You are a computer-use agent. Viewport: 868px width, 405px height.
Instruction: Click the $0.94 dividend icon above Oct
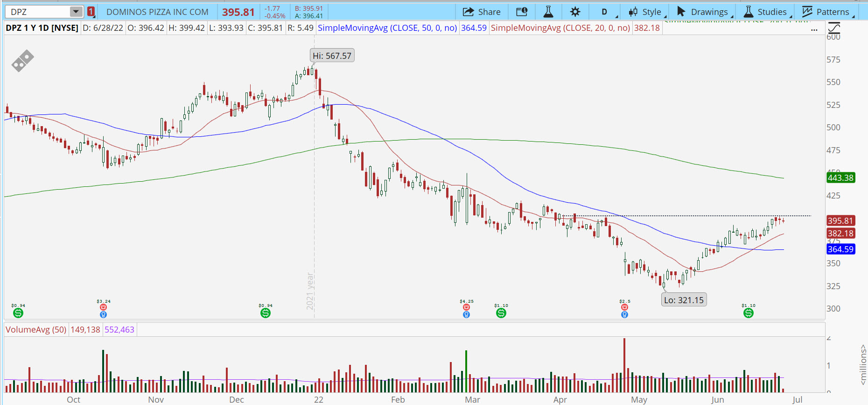[18, 313]
